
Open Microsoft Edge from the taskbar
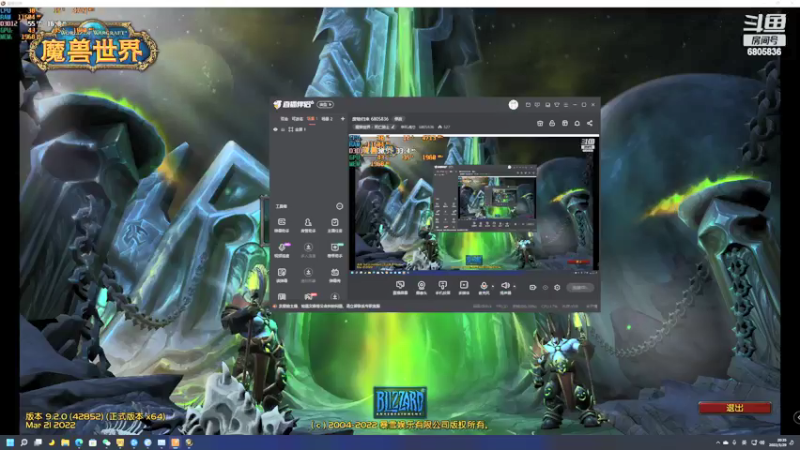pos(79,442)
